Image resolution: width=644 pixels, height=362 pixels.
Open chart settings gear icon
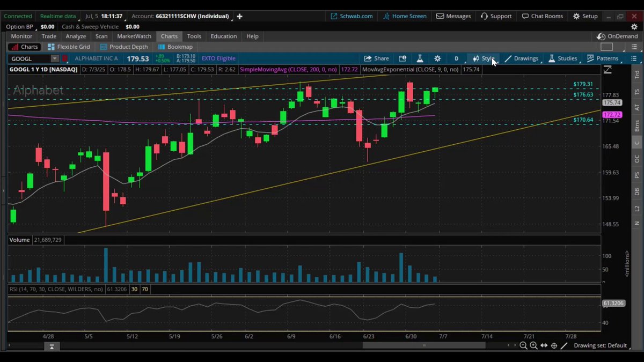(437, 58)
